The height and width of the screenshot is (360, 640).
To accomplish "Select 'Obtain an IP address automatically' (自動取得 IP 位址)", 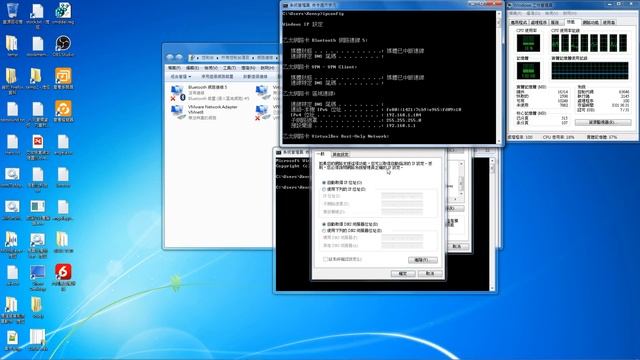I will [x=342, y=182].
